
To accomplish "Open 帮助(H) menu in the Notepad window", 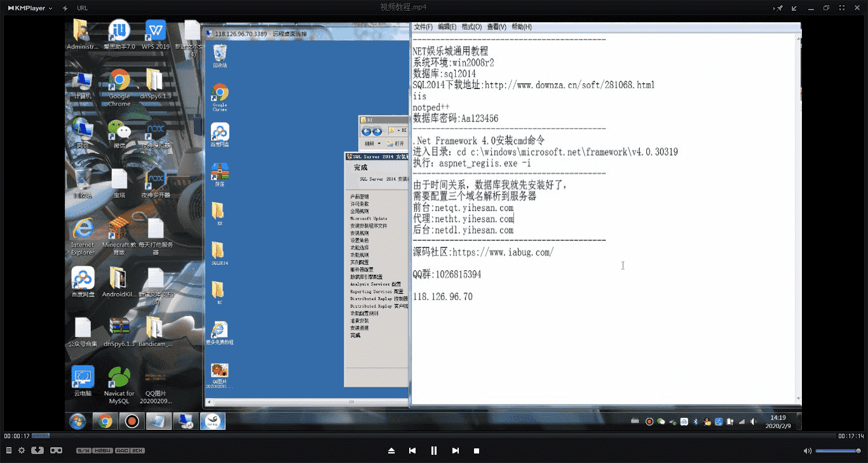I will click(x=521, y=27).
